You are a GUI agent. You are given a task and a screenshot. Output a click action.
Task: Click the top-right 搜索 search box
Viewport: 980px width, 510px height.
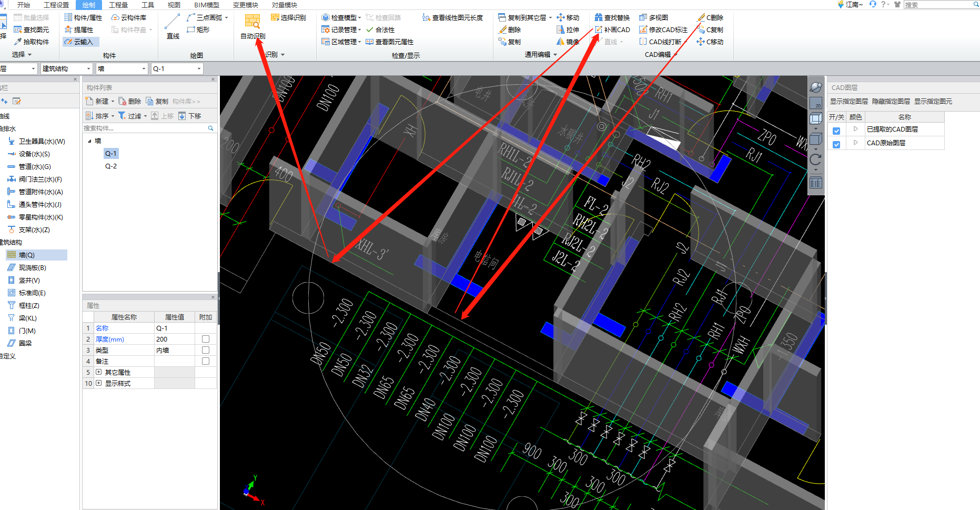pos(941,5)
